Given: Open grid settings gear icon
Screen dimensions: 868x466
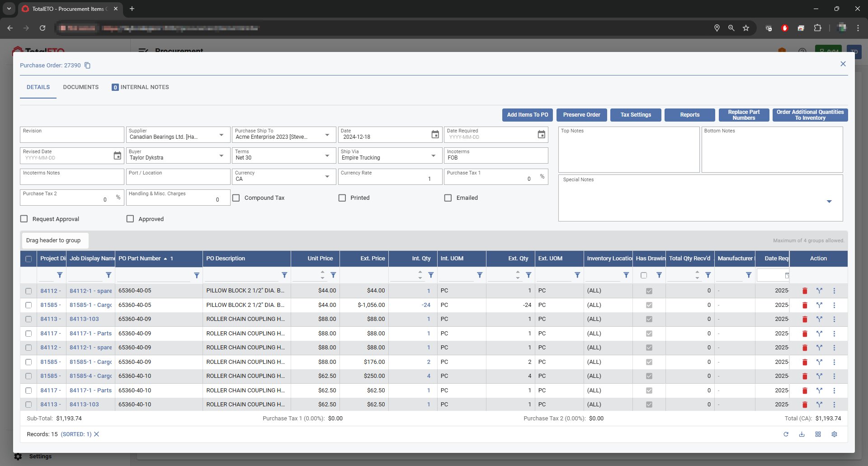Looking at the screenshot, I should [x=834, y=434].
